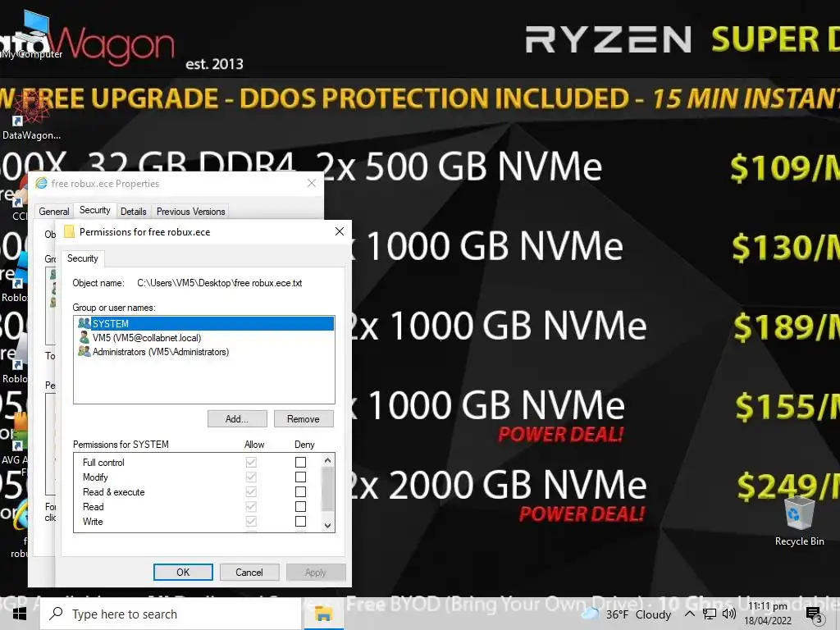Image resolution: width=840 pixels, height=630 pixels.
Task: Click the greyed Apply button
Action: click(316, 572)
